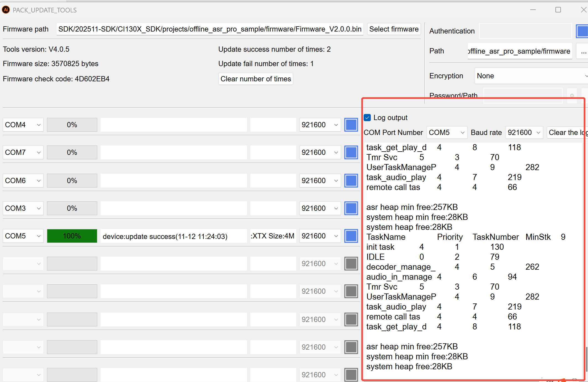Click the Firmware path input field
This screenshot has height=382, width=588.
click(x=209, y=29)
